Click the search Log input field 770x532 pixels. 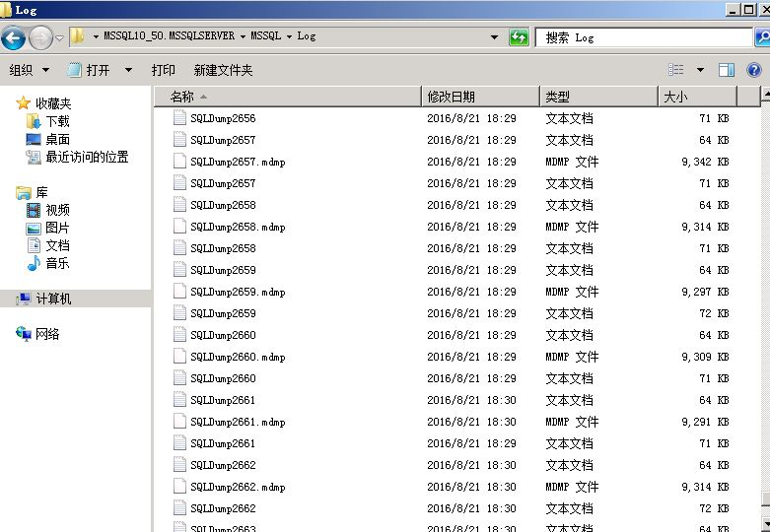[x=644, y=37]
